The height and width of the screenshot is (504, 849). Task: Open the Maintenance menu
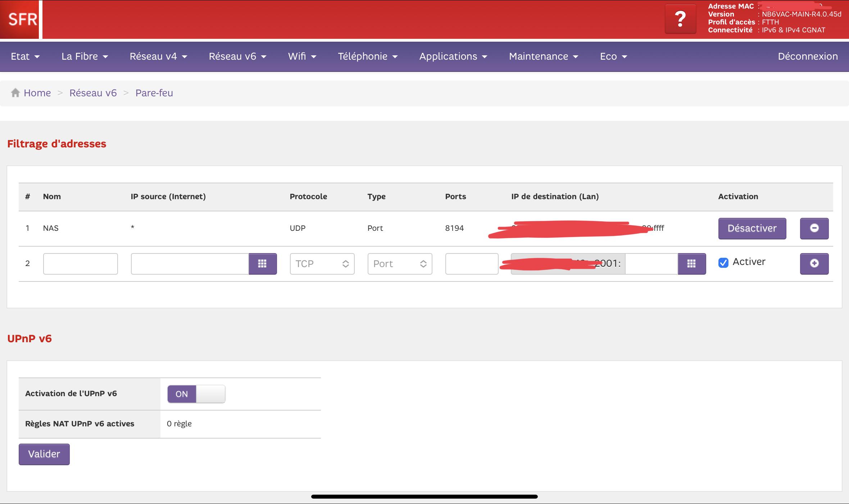(543, 56)
